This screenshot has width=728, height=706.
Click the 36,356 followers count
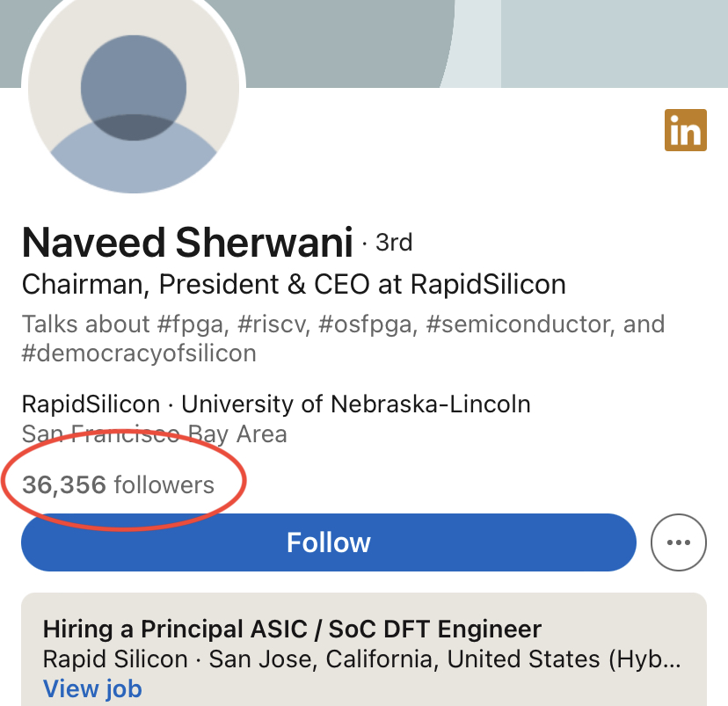[119, 484]
